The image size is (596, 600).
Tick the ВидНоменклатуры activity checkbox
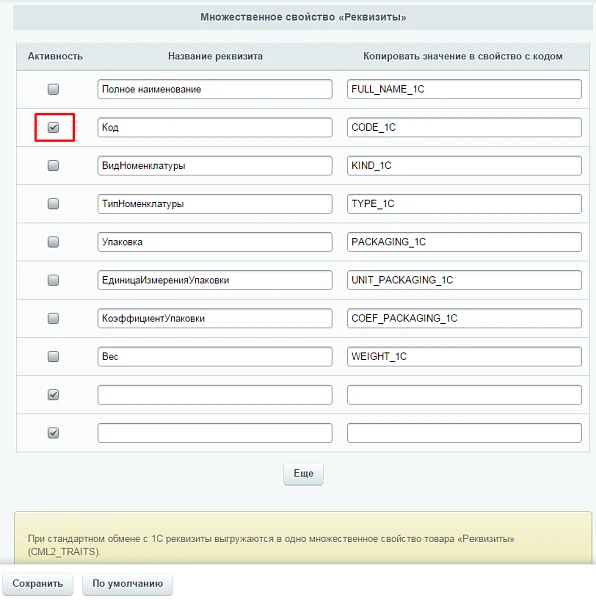(x=53, y=166)
